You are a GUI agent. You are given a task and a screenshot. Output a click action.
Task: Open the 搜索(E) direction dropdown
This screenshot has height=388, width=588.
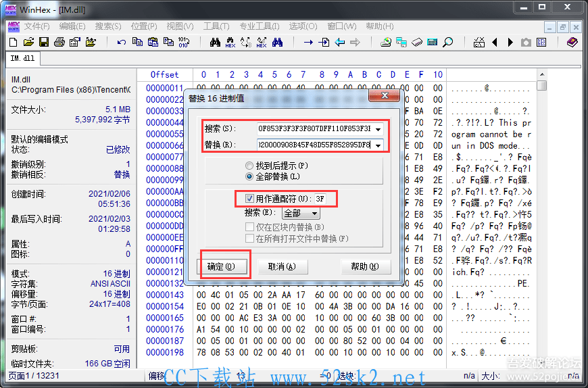click(315, 214)
